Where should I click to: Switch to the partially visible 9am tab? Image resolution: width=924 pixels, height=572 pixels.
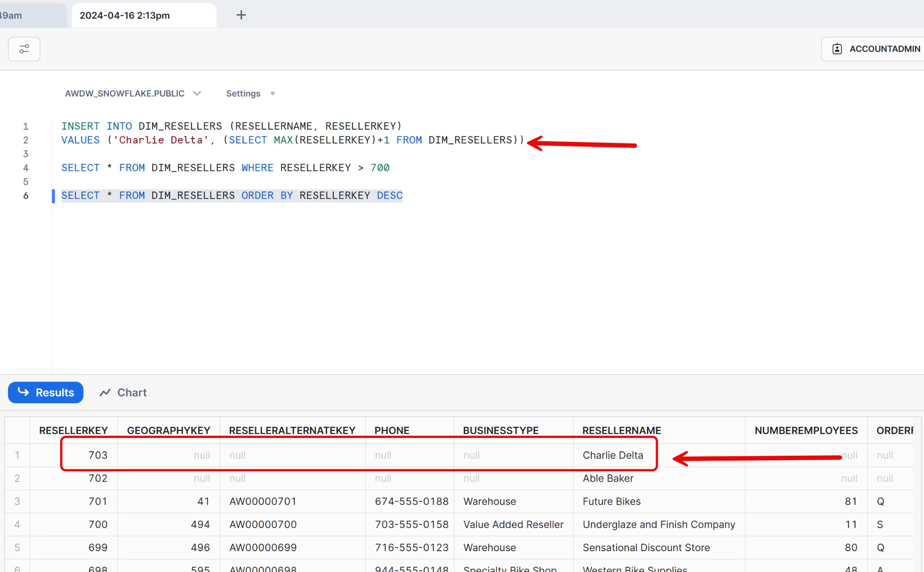tap(18, 15)
